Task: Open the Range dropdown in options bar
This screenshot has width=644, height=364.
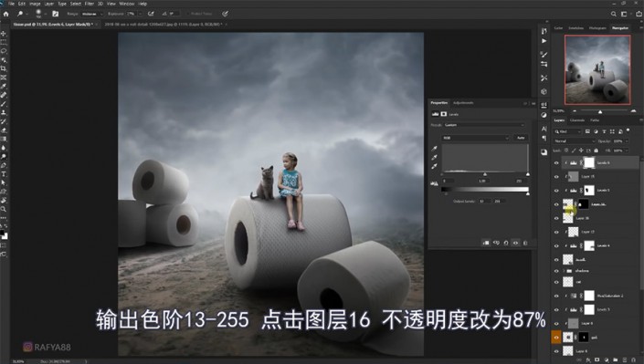Action: [x=91, y=14]
